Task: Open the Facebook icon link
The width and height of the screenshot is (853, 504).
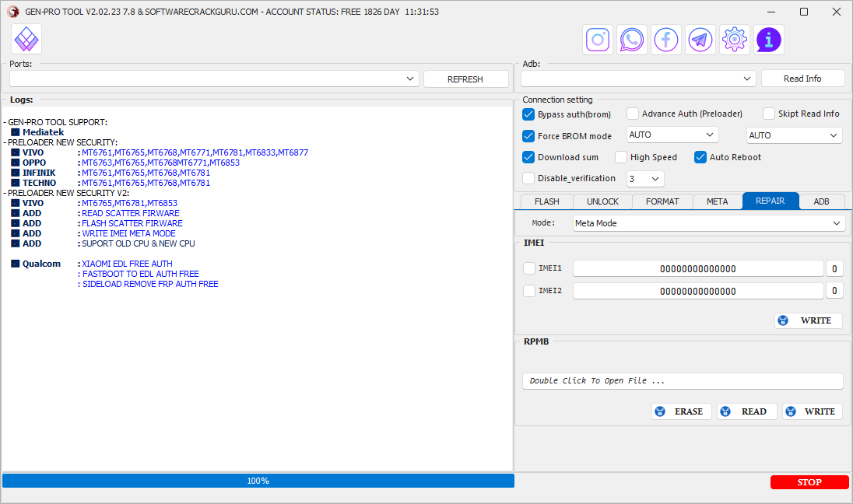Action: pos(666,39)
